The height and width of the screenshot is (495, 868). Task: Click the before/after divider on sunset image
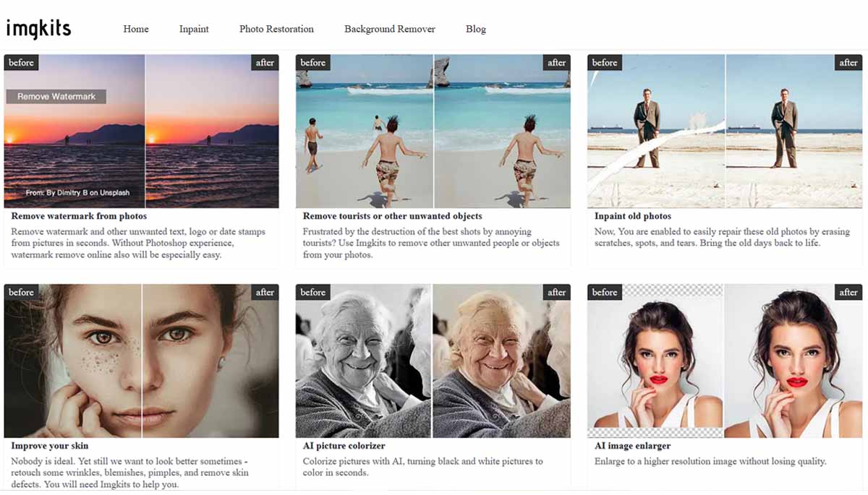[x=145, y=131]
